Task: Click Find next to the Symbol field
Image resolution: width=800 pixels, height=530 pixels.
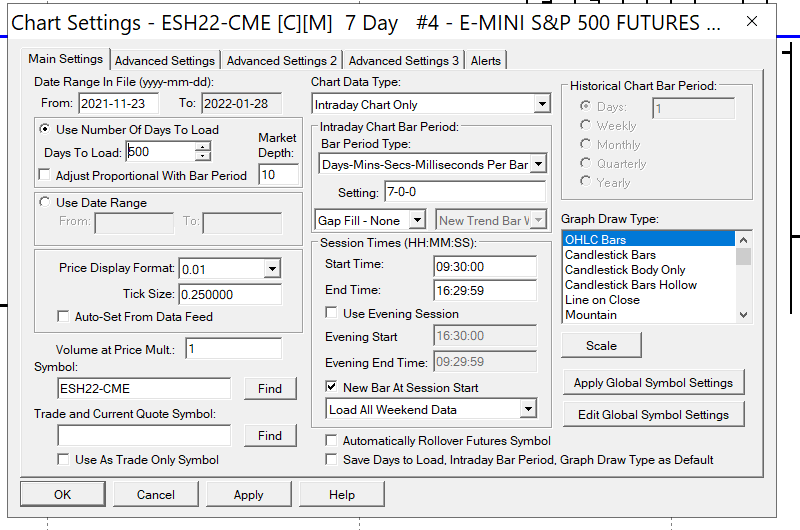Action: pyautogui.click(x=270, y=389)
